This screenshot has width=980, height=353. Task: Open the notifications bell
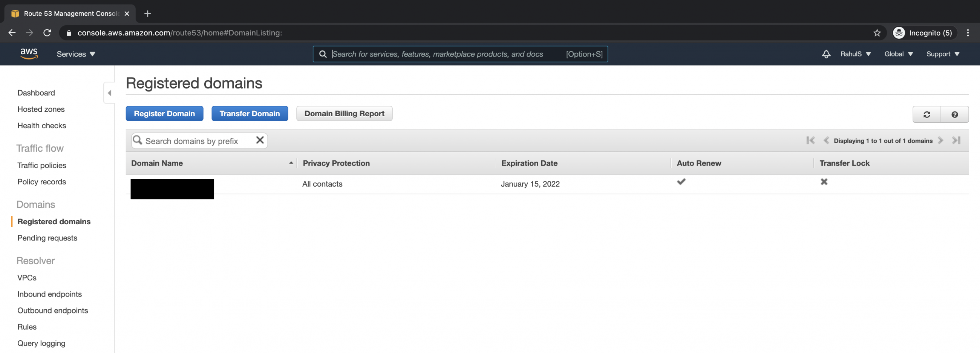826,54
